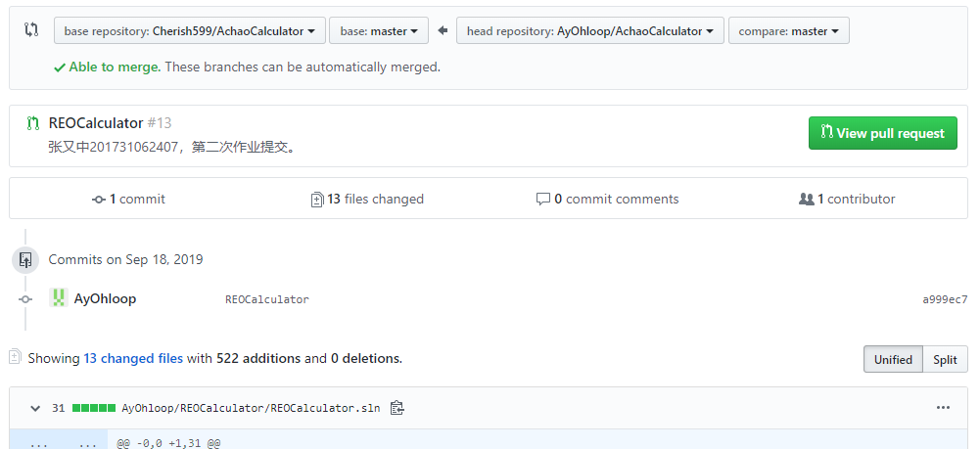Click the green Able to merge checkmark
Viewport: 980px width, 449px height.
point(60,67)
